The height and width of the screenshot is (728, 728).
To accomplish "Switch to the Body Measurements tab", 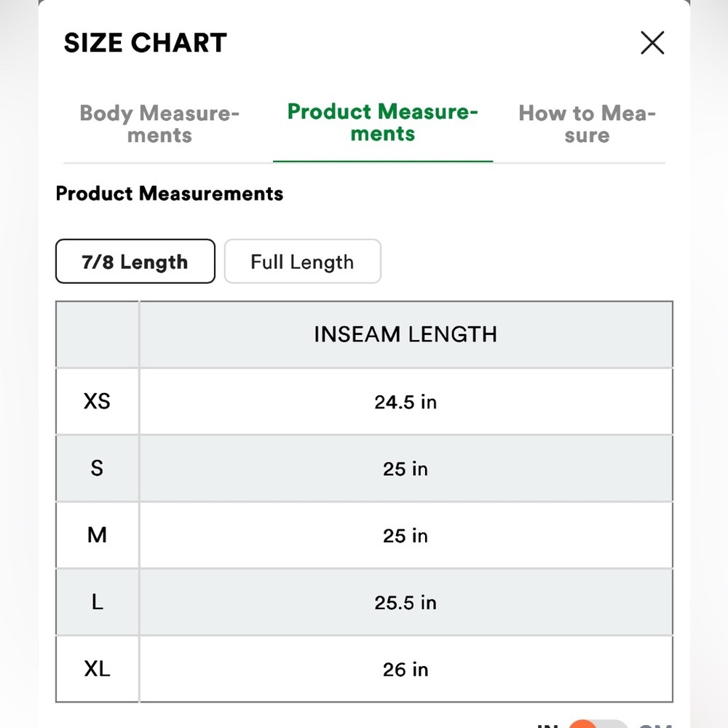I will pos(159,124).
